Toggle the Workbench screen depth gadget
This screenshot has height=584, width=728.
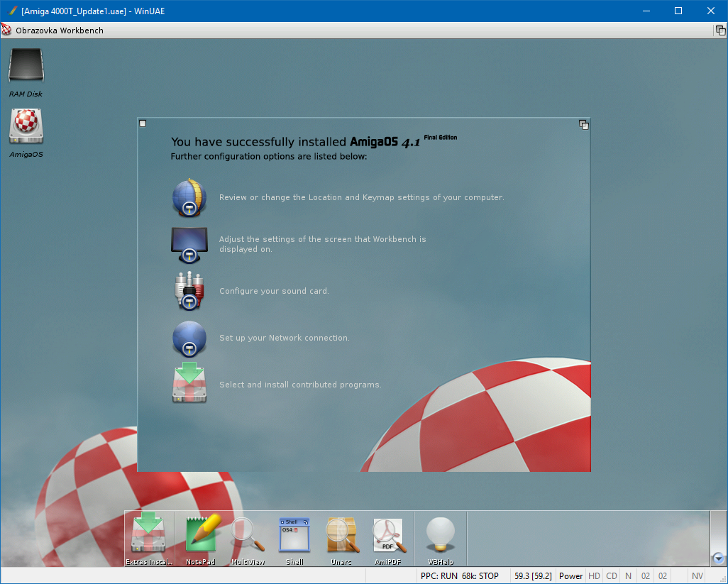click(719, 31)
